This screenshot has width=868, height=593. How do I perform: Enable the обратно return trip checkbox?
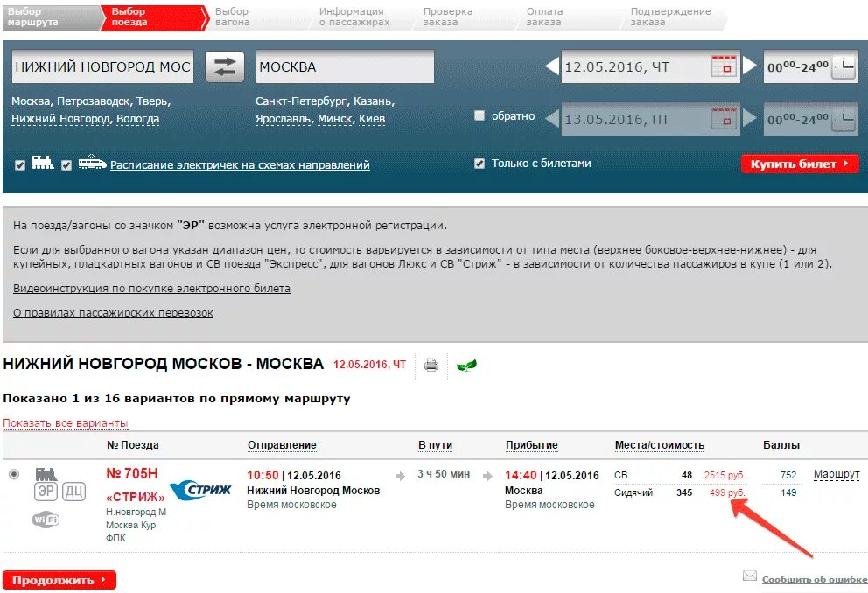point(479,115)
